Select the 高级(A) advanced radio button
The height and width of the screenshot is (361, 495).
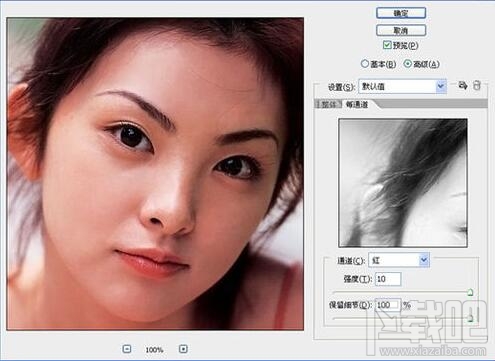[407, 64]
